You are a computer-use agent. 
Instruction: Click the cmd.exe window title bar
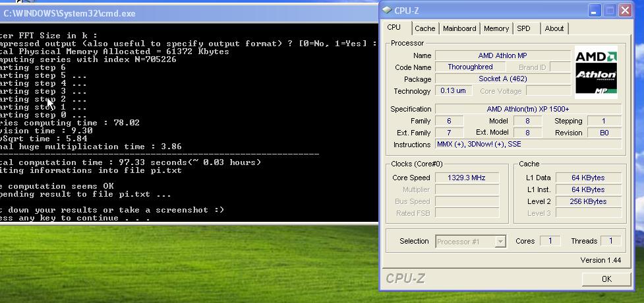click(x=189, y=13)
